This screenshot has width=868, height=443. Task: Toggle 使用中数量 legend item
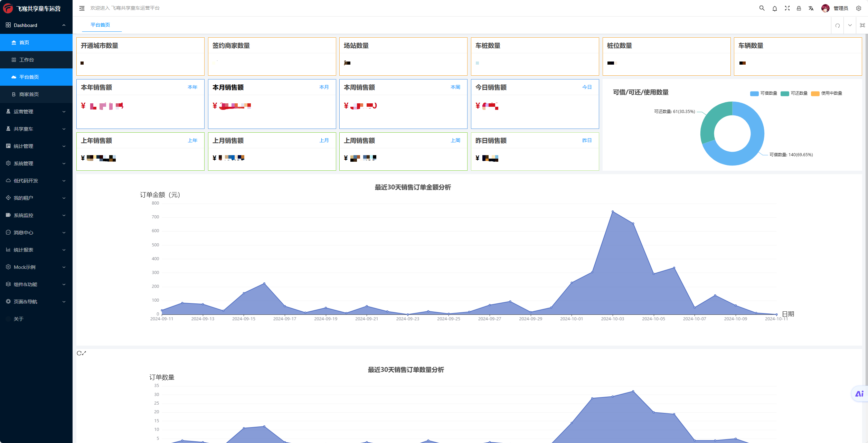point(827,93)
